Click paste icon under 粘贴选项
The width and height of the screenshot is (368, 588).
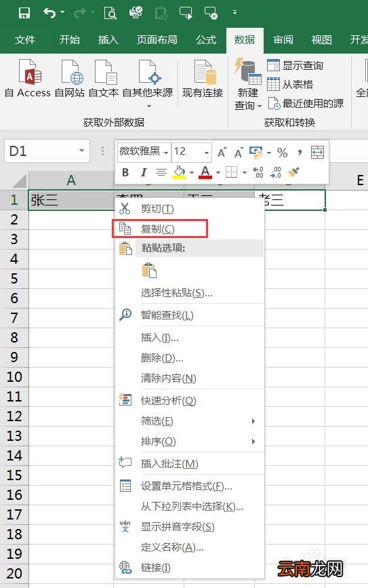[149, 271]
